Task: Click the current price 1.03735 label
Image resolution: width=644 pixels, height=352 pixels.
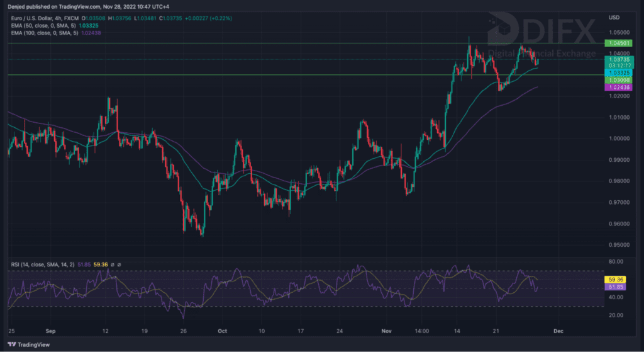Action: tap(614, 59)
